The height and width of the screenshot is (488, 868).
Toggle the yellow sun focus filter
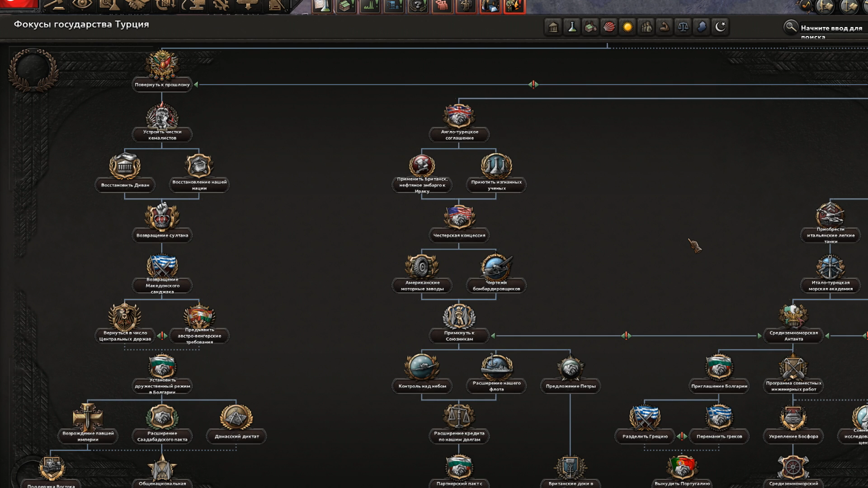pos(627,27)
